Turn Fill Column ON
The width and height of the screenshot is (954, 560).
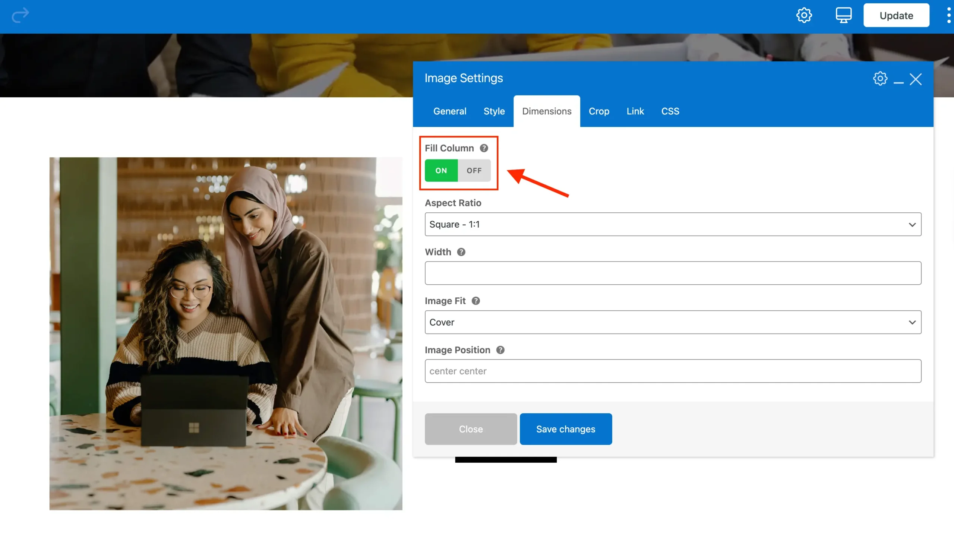pos(441,171)
